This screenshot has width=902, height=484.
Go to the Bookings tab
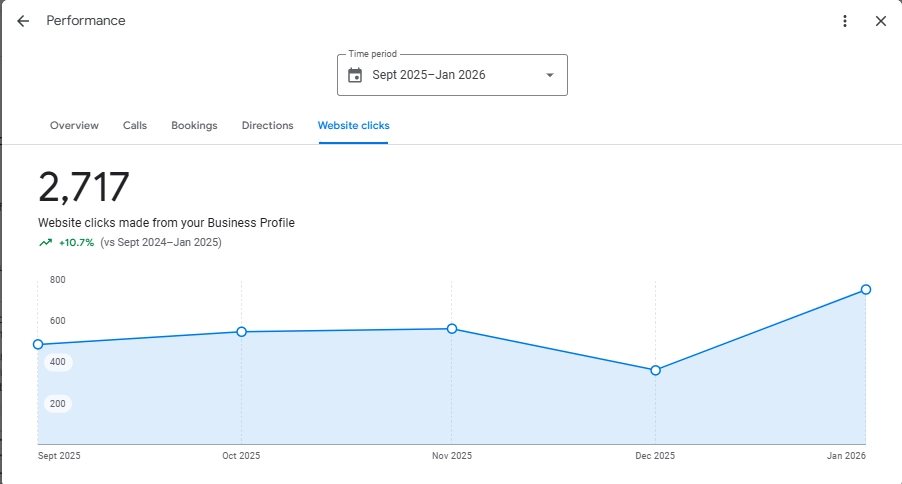click(x=194, y=125)
